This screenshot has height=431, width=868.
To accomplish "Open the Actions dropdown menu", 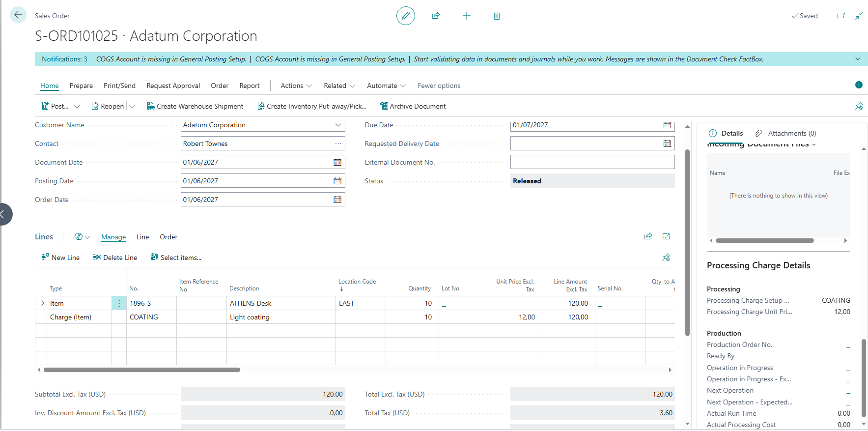I will tap(296, 86).
